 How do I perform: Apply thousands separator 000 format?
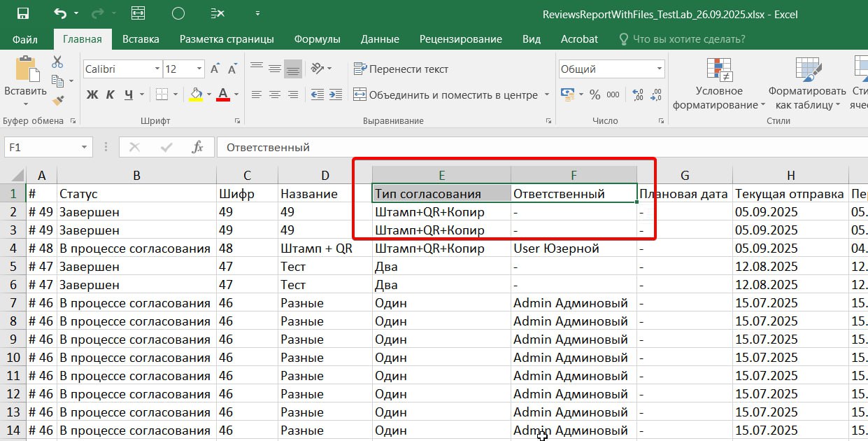click(613, 94)
